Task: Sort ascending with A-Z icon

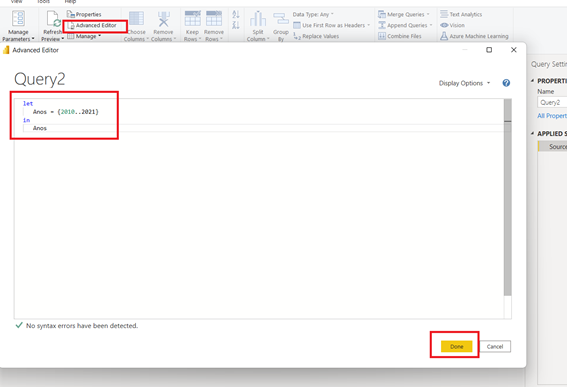Action: [x=236, y=14]
